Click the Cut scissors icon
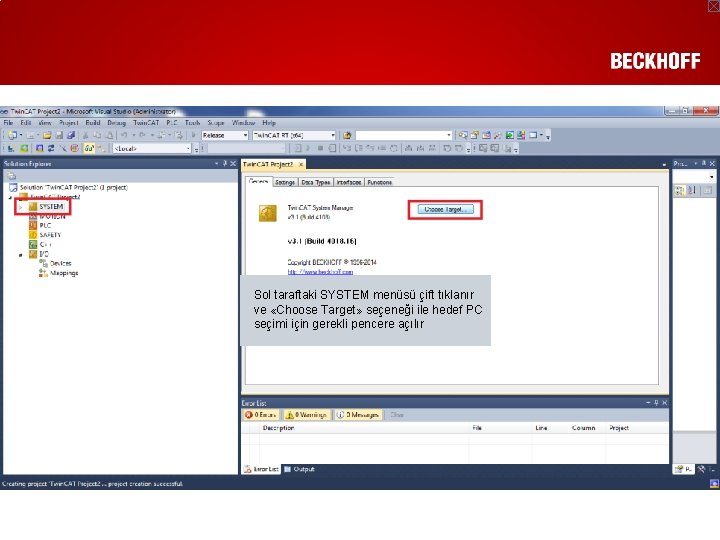The height and width of the screenshot is (540, 720). (x=85, y=135)
